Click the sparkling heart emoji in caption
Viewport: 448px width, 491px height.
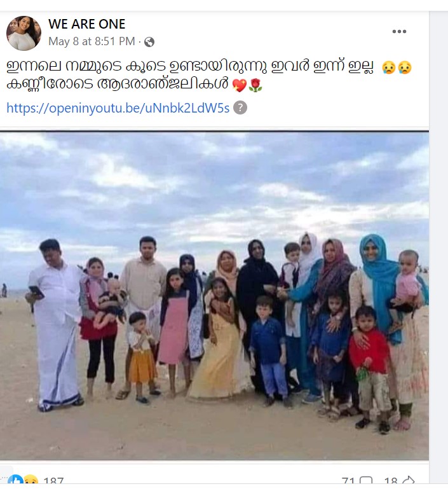(240, 85)
